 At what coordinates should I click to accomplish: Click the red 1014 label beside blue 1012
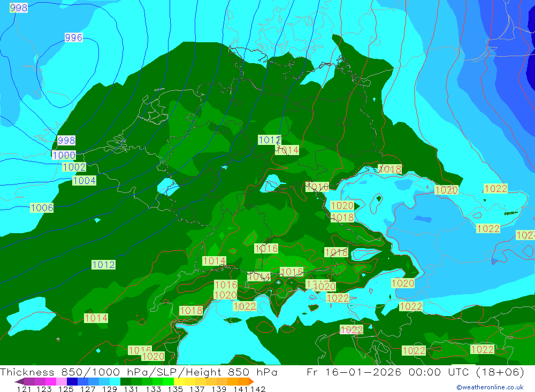pyautogui.click(x=287, y=150)
